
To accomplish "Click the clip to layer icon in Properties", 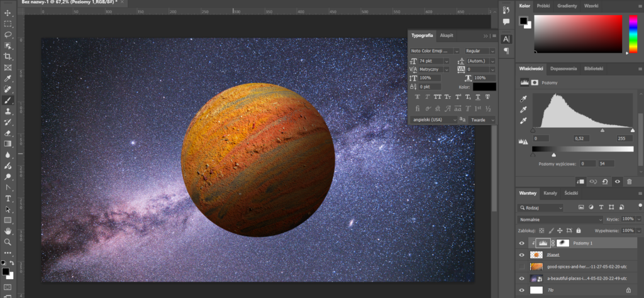I will point(580,181).
